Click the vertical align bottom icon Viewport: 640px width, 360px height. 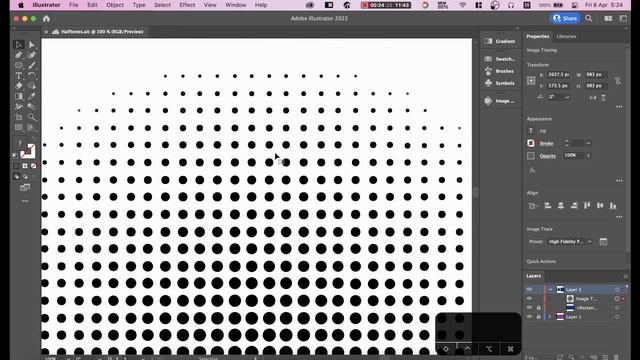point(613,206)
